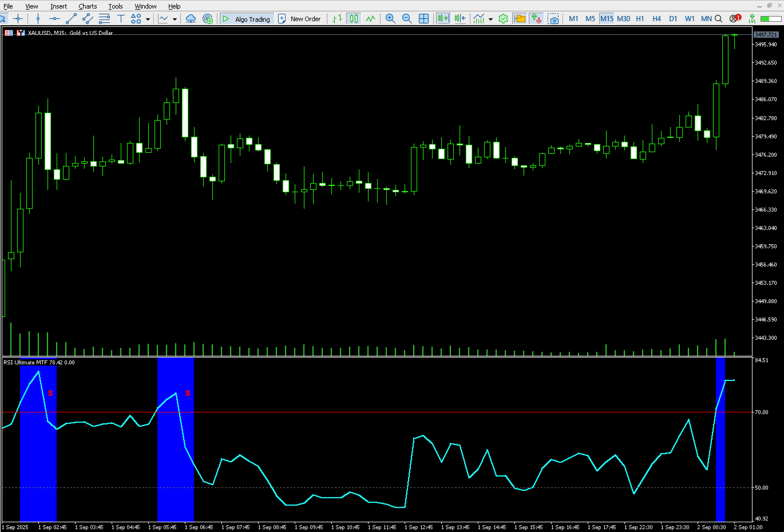
Task: Click the red 70.00 level line label
Action: click(762, 412)
